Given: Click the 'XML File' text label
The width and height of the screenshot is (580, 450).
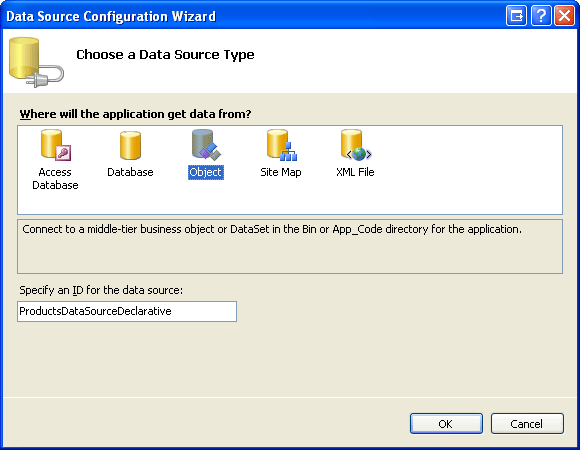Looking at the screenshot, I should [355, 172].
